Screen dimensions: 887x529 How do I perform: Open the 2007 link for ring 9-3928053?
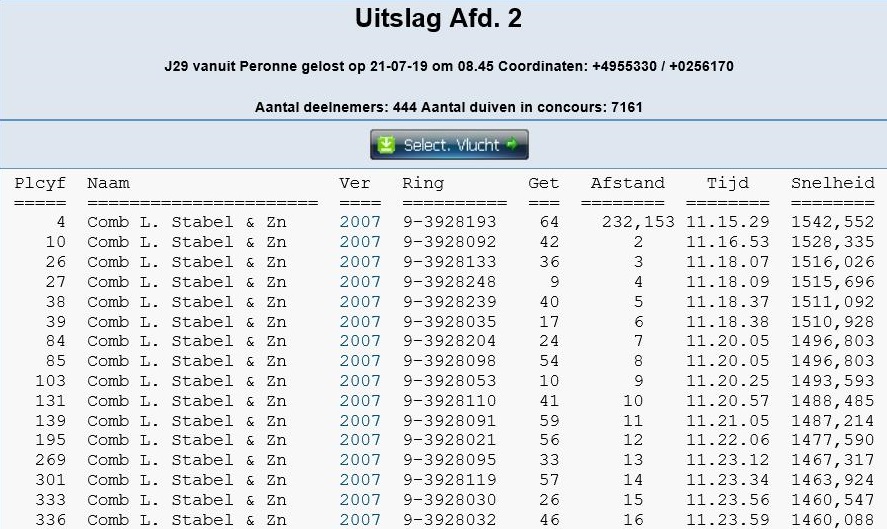(360, 381)
